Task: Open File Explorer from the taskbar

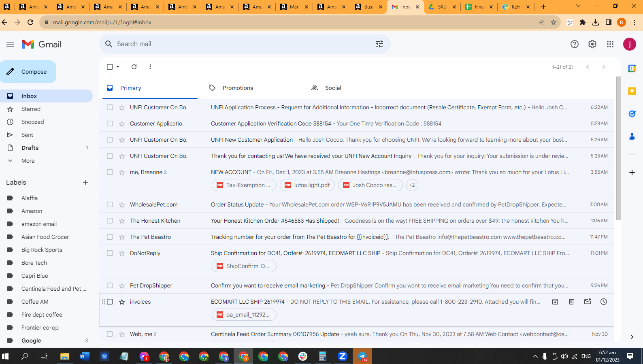Action: 65,356
